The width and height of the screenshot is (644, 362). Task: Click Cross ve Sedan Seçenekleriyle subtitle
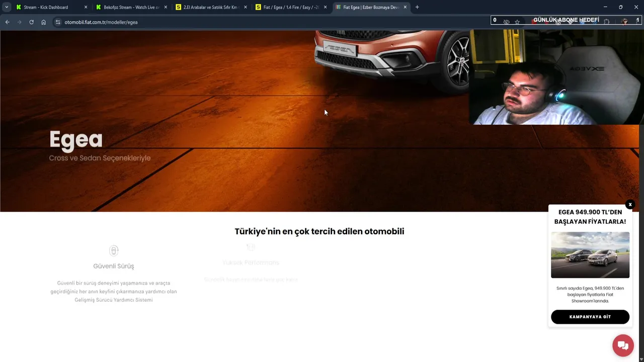point(100,158)
